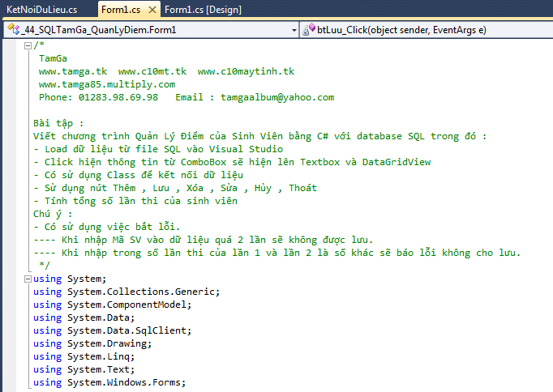Click 'using System.Collections.Generic;' line
Image resolution: width=553 pixels, height=392 pixels.
coord(126,292)
